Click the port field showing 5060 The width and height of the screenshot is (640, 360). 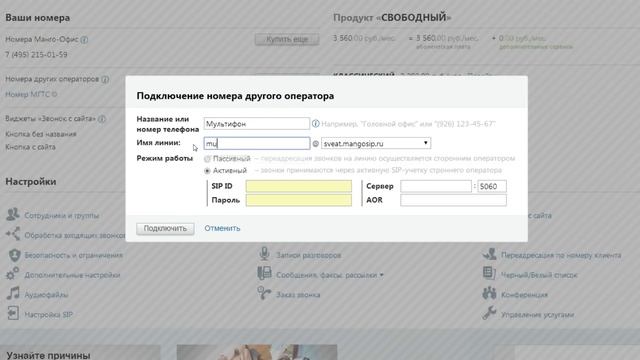pos(492,186)
